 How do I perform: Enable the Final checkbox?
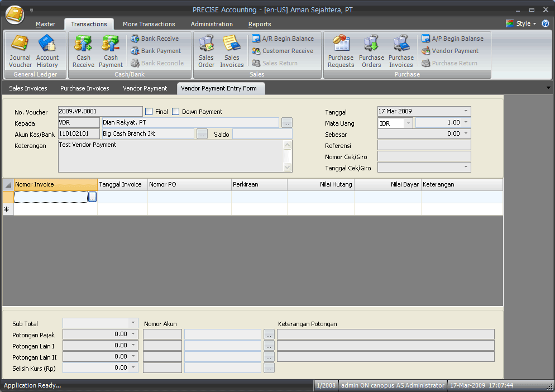[149, 112]
